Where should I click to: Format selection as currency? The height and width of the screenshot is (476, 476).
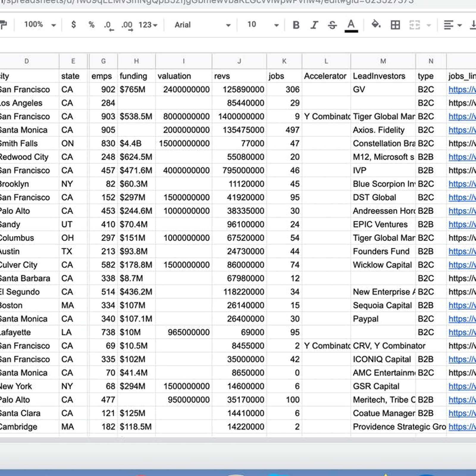click(73, 25)
